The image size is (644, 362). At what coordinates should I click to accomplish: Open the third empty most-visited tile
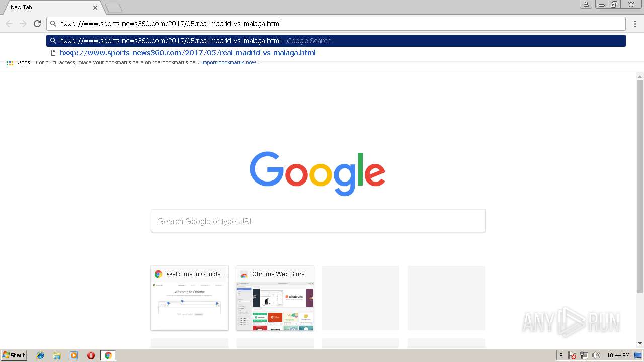(361, 298)
